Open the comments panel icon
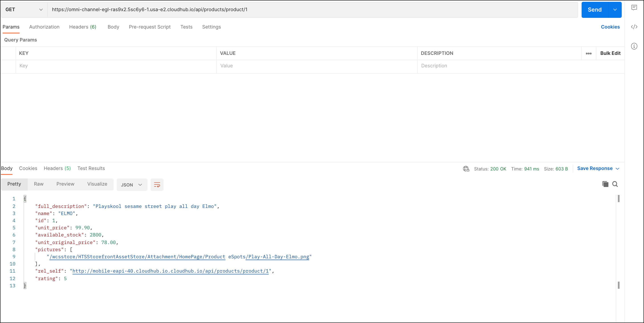Image resolution: width=644 pixels, height=323 pixels. [x=634, y=8]
